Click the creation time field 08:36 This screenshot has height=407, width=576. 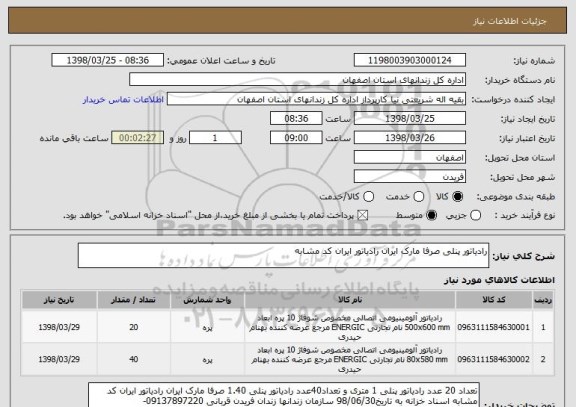click(296, 119)
